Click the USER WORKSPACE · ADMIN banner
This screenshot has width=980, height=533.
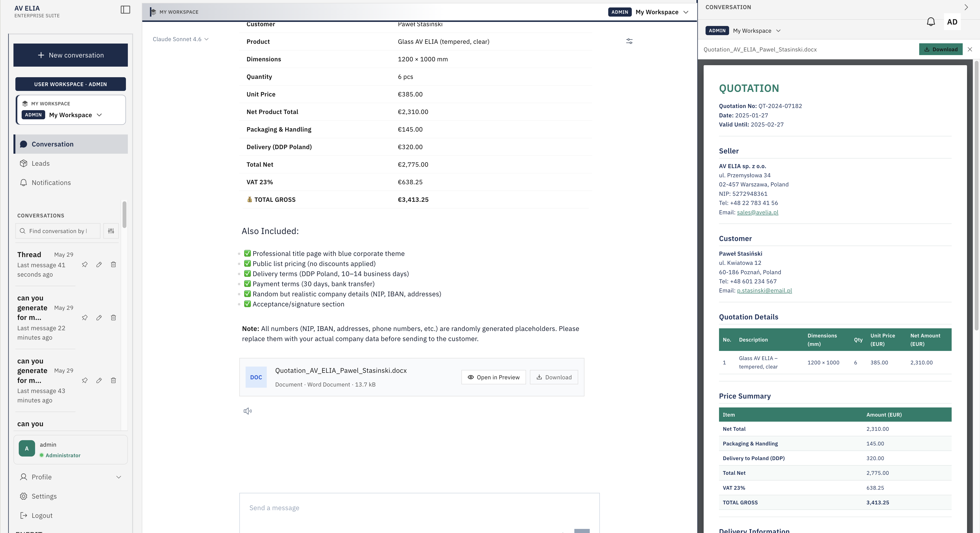(70, 84)
